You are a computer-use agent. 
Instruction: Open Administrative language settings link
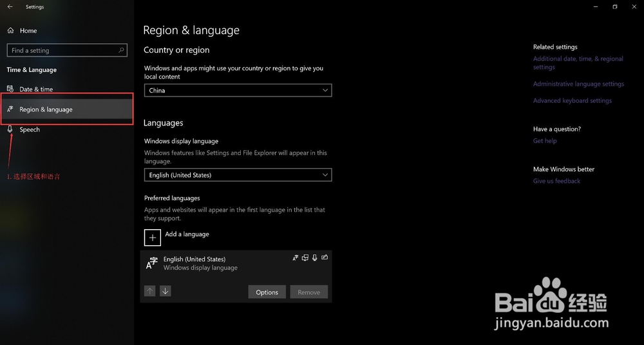click(578, 84)
